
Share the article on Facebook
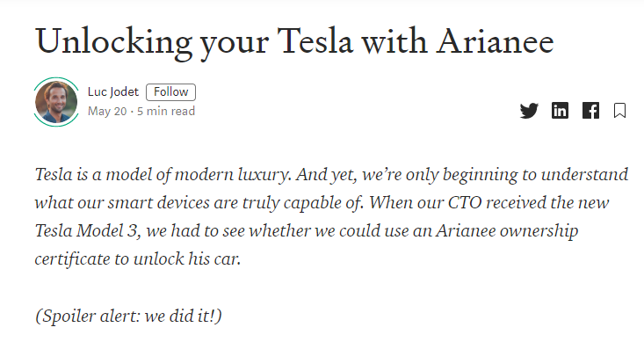tap(590, 111)
